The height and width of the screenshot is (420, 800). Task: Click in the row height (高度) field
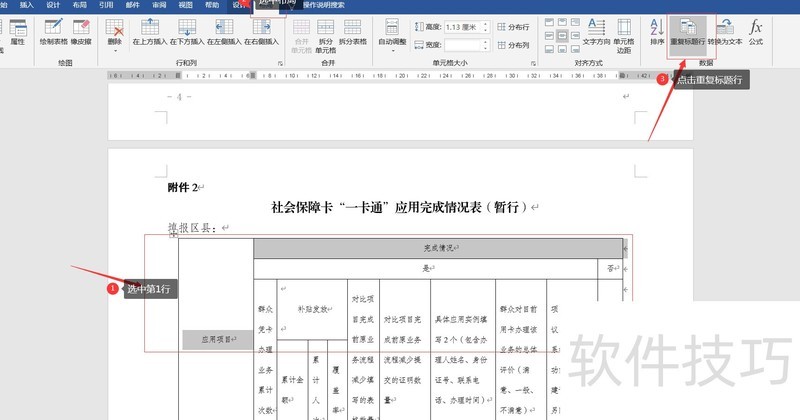(463, 27)
